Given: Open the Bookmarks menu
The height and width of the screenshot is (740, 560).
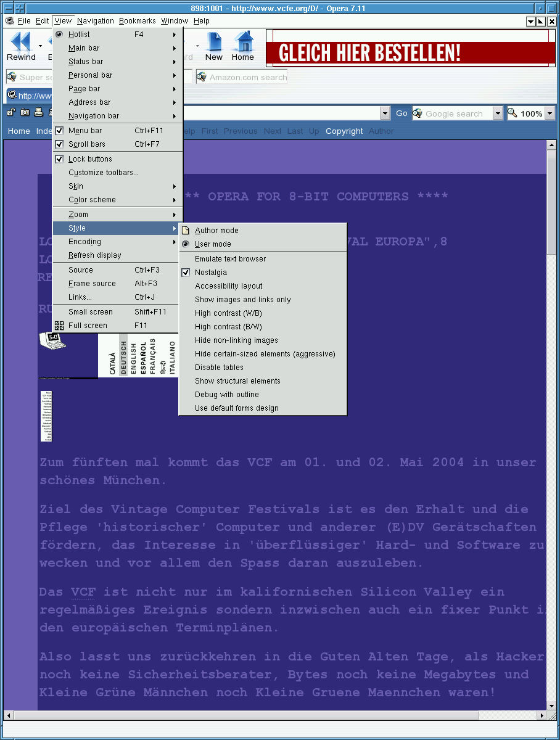Looking at the screenshot, I should pos(137,20).
